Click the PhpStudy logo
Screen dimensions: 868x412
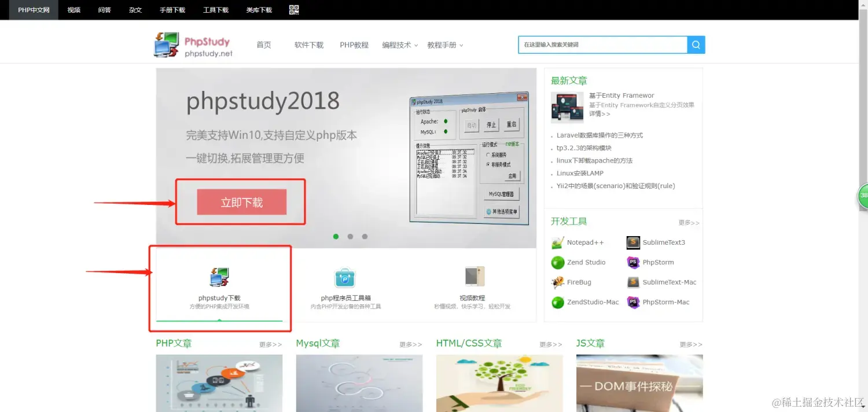tap(193, 45)
